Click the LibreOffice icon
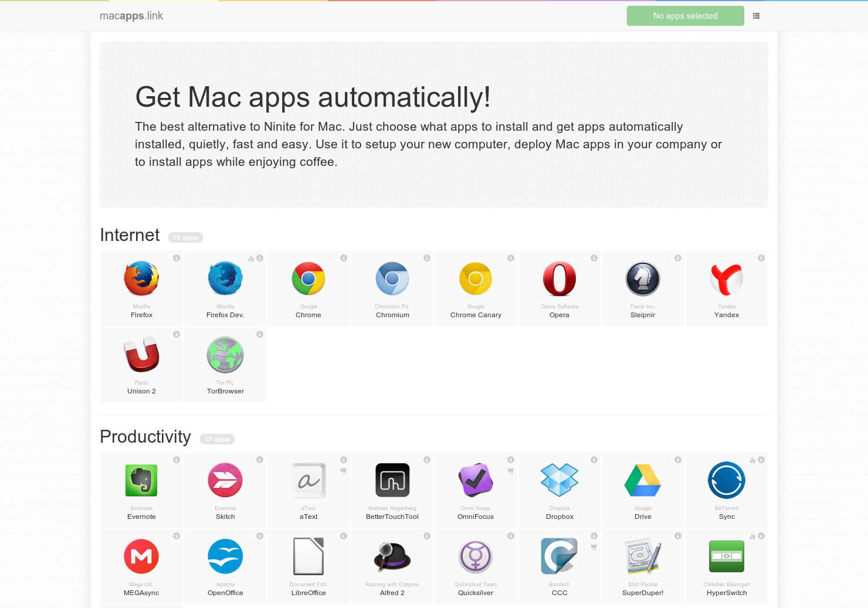The image size is (868, 608). coord(308,556)
